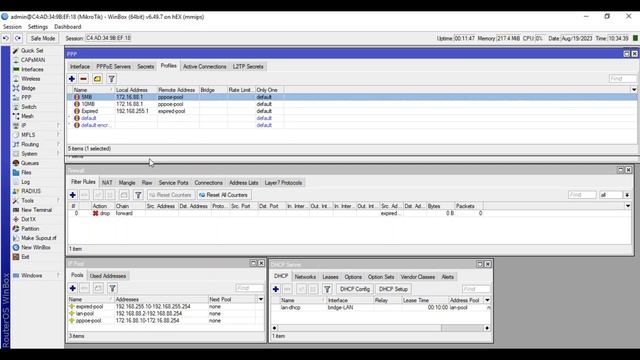
Task: Switch to PPPoE Servers tab
Action: [113, 67]
